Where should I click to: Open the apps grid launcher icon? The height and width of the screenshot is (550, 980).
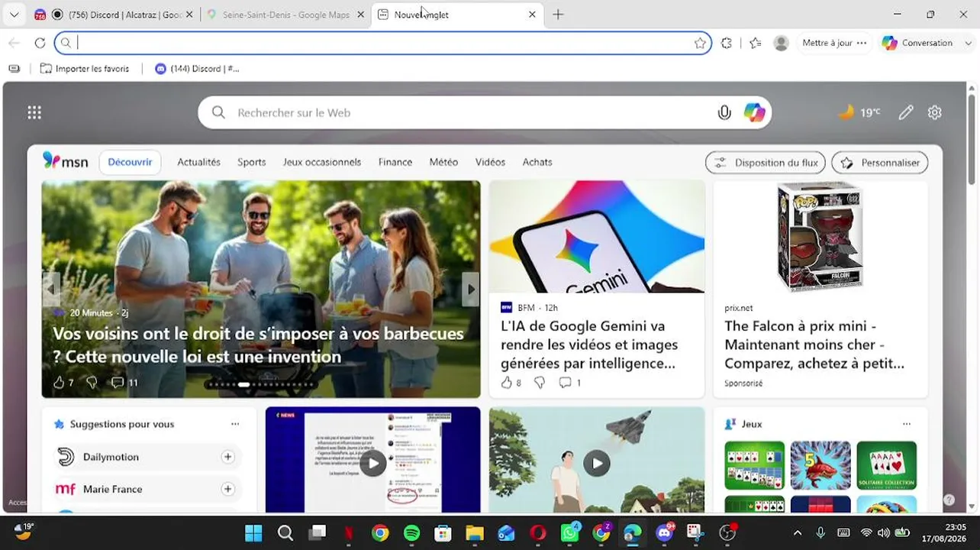click(34, 112)
